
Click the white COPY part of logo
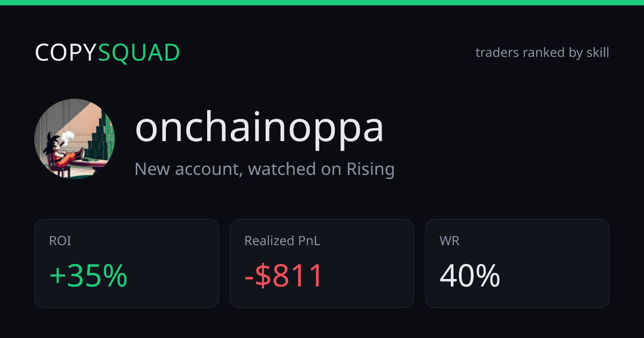coord(66,53)
